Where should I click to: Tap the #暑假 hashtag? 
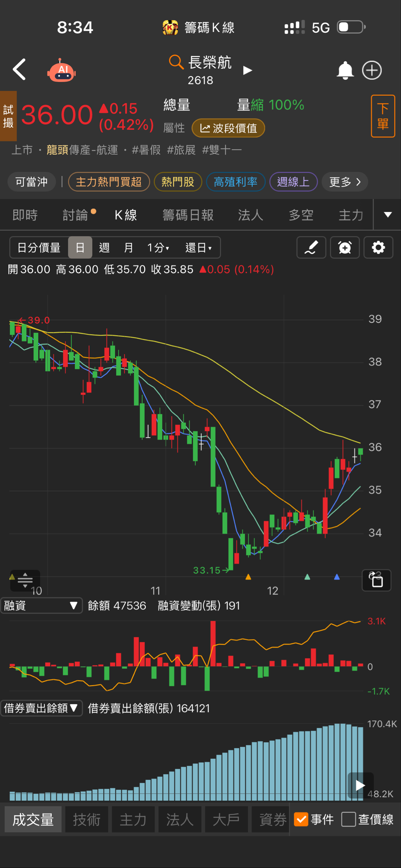146,150
